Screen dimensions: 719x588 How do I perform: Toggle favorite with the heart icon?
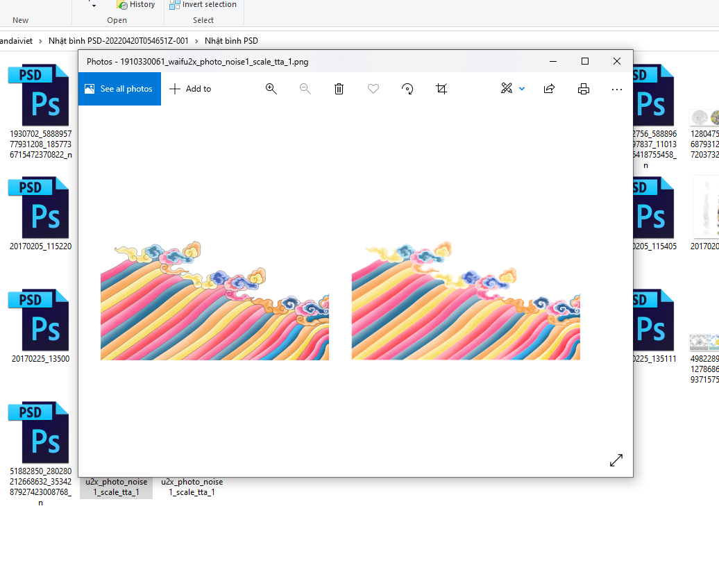(x=373, y=89)
